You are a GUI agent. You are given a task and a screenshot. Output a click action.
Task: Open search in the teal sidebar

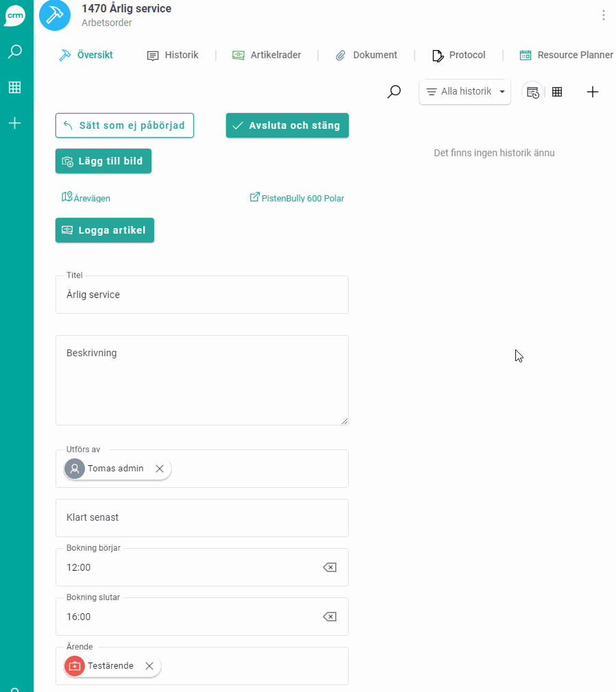coord(15,51)
